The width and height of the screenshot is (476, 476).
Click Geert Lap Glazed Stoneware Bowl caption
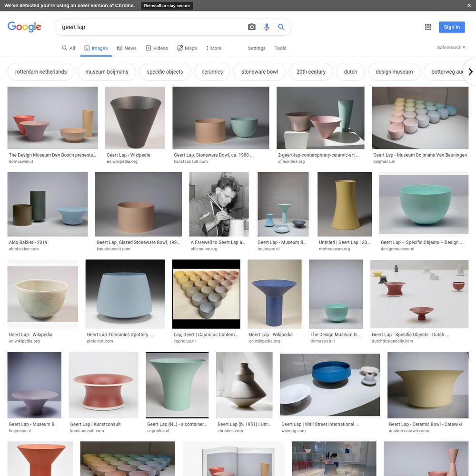click(138, 242)
